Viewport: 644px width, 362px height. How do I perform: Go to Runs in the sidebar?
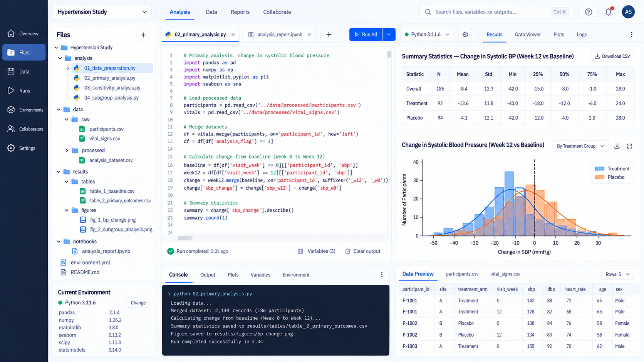point(23,91)
